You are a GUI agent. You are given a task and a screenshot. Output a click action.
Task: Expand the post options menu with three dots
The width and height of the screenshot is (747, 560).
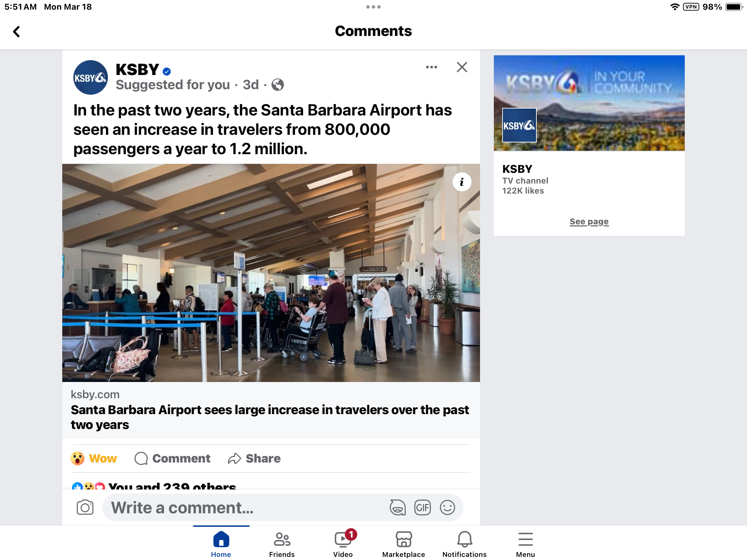coord(431,66)
